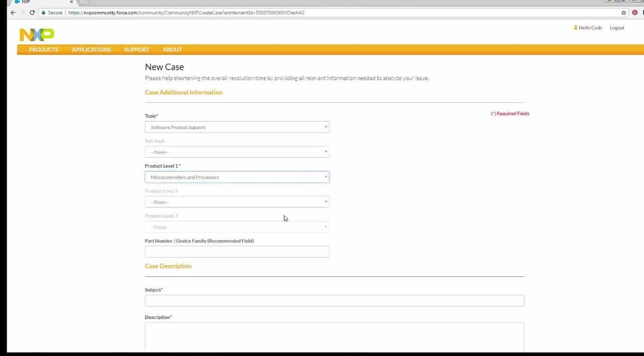This screenshot has height=356, width=644.
Task: Focus the Part Number / Device Family field
Action: 237,252
